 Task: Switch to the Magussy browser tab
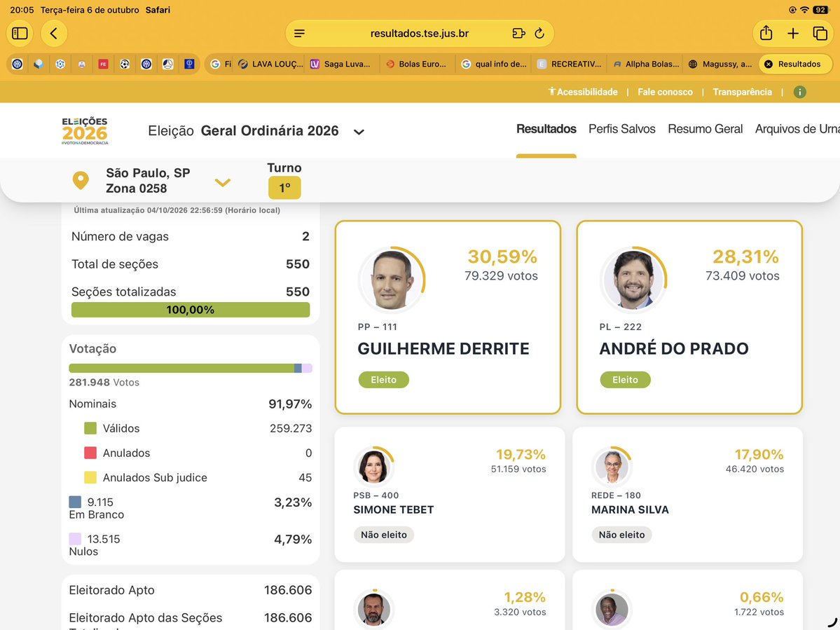coord(719,64)
